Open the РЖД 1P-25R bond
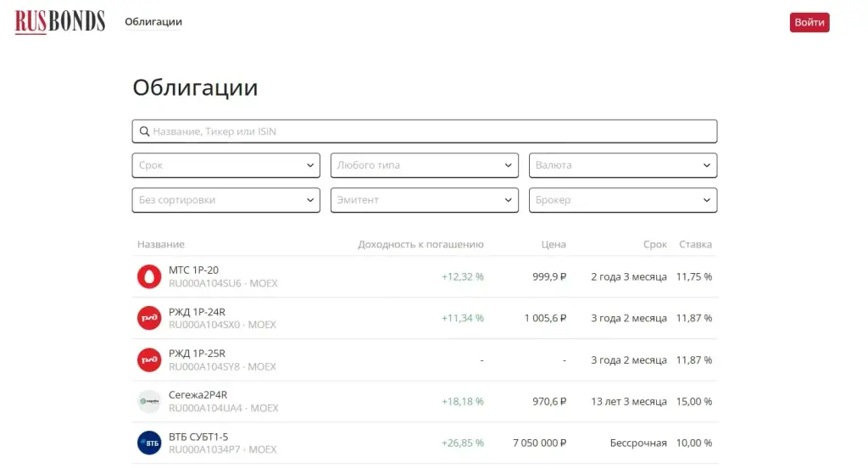This screenshot has height=468, width=868. point(197,354)
